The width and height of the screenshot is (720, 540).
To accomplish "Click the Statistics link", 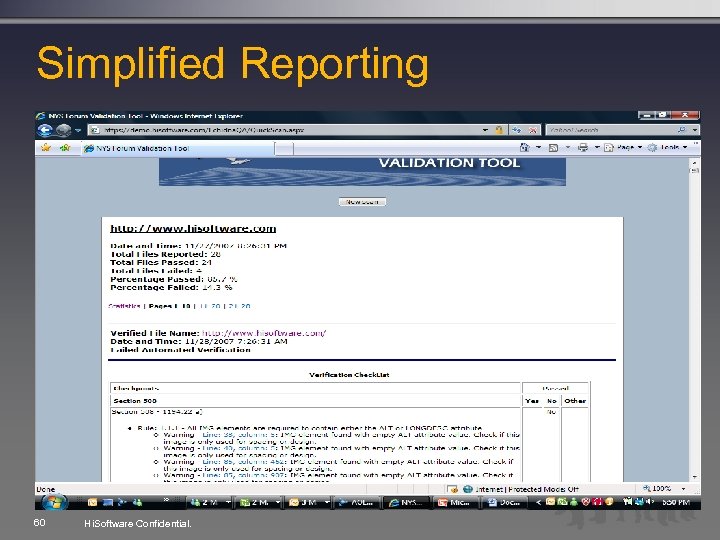I will (124, 306).
